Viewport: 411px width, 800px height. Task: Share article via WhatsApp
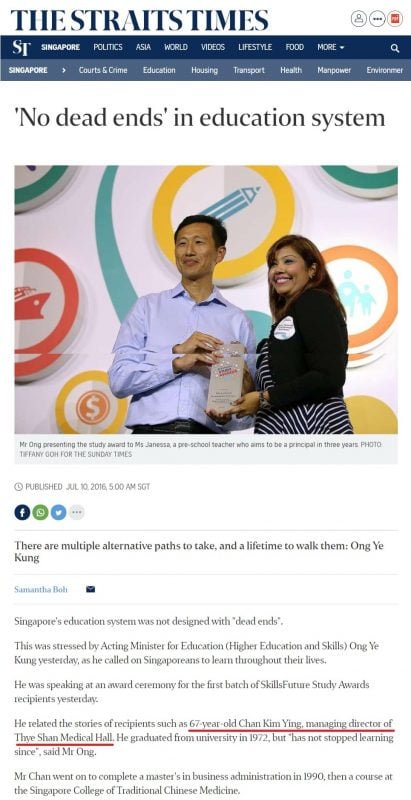[x=40, y=512]
